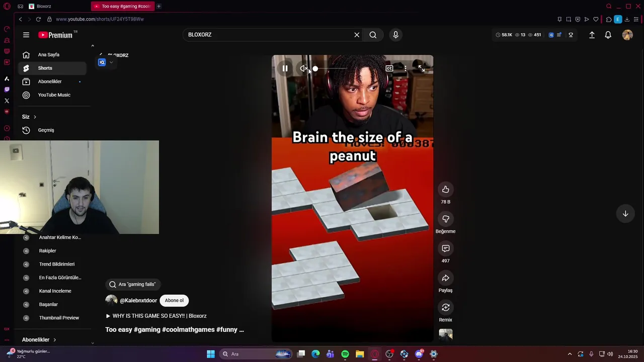Open YouTube notifications bell

coord(608,35)
